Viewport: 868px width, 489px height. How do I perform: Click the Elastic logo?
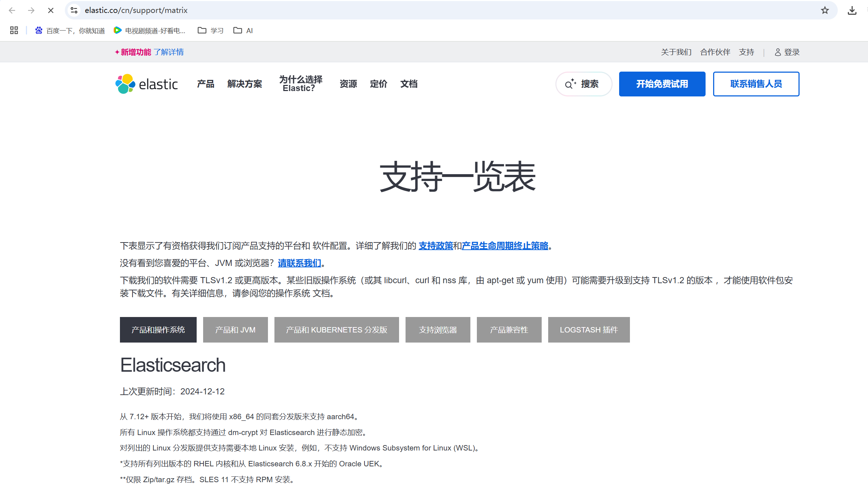click(147, 84)
